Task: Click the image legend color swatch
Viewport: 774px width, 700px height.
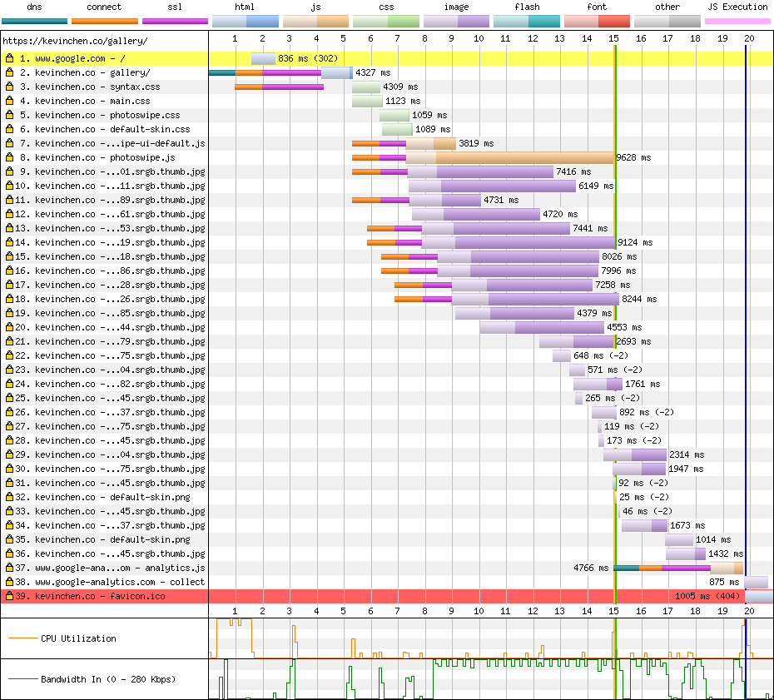Action: 456,21
